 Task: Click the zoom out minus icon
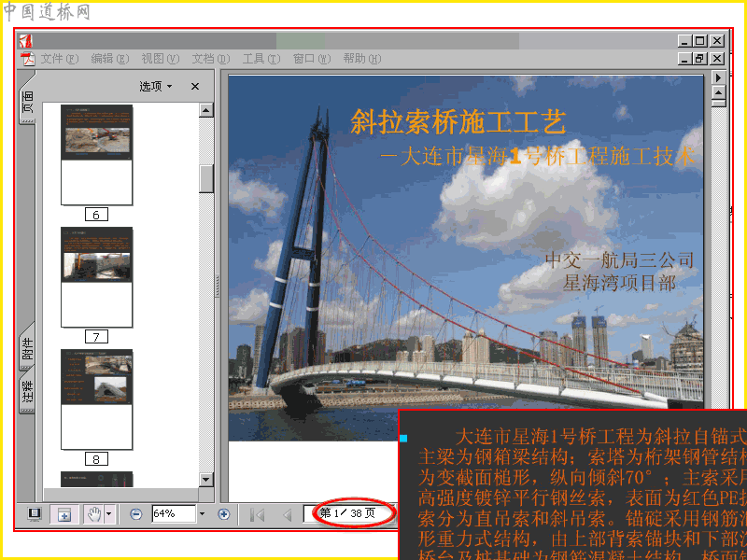(135, 514)
